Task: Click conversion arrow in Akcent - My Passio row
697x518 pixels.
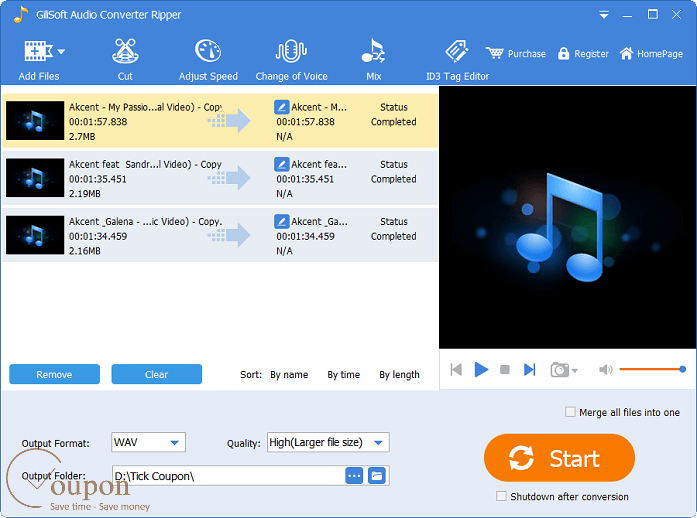Action: pos(229,120)
